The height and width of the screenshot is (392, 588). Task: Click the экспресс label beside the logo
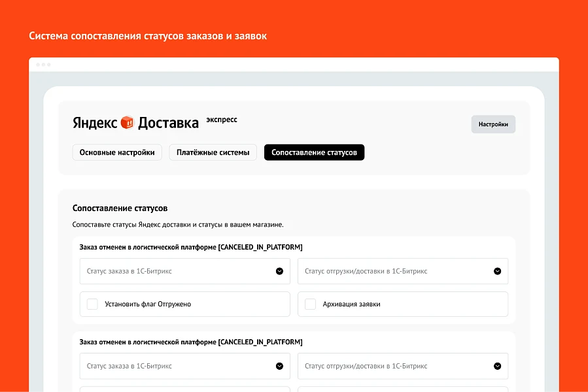[222, 120]
